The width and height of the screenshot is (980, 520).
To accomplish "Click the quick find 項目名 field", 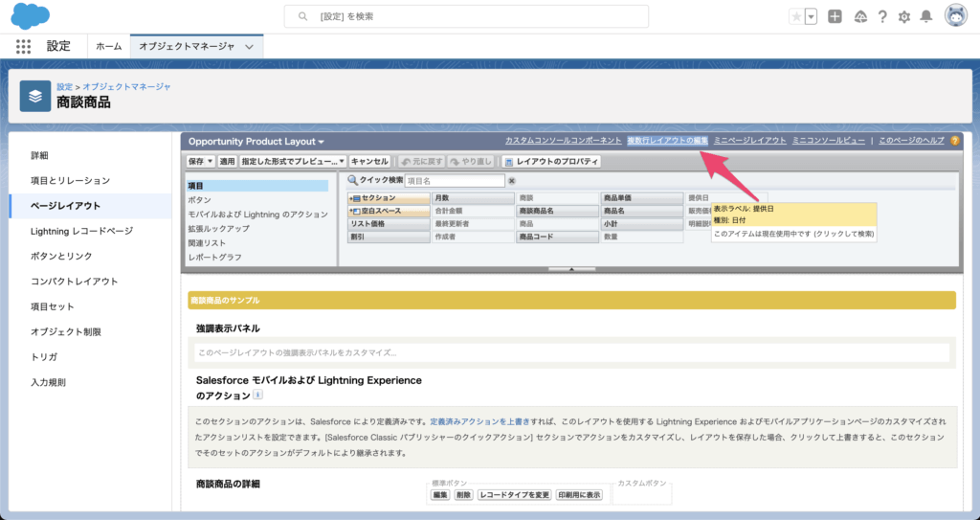I will (455, 180).
